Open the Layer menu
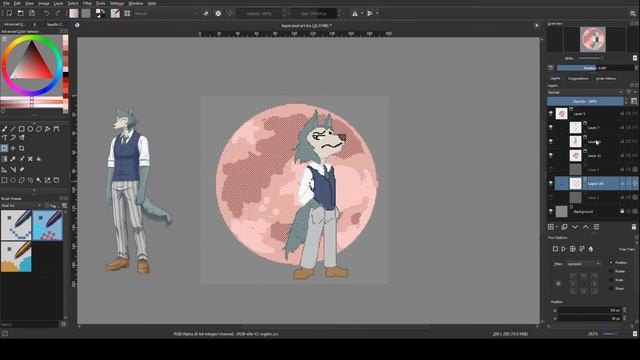 (x=59, y=3)
